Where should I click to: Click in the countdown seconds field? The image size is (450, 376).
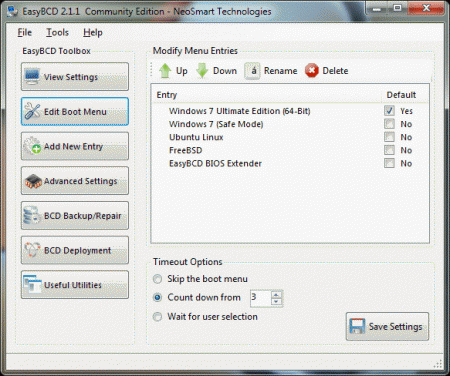(x=261, y=298)
